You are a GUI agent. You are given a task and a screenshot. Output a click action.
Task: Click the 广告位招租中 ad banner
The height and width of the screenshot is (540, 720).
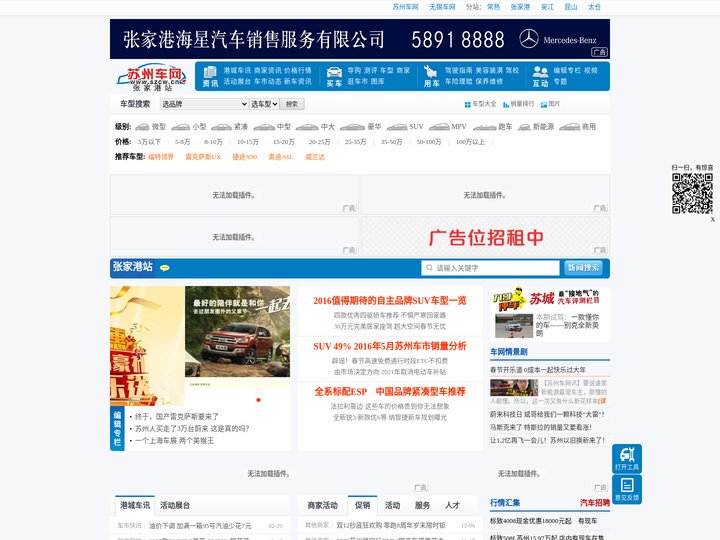point(485,236)
